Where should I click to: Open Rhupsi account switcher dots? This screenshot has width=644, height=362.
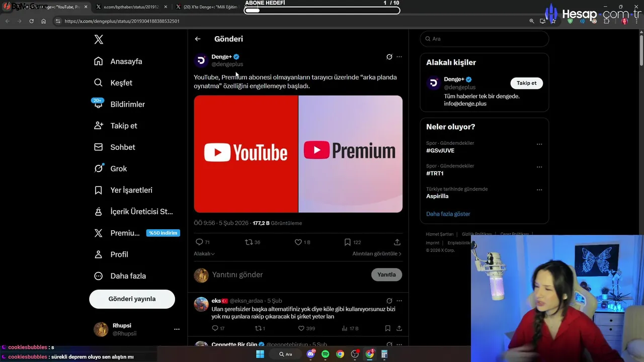177,329
